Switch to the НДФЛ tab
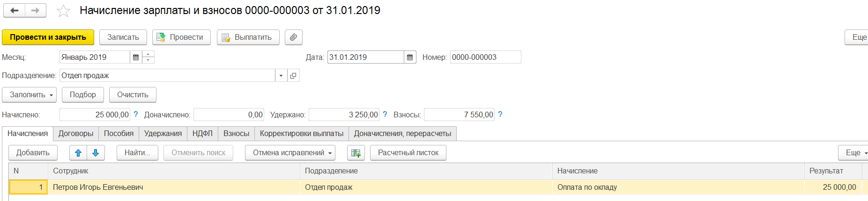The height and width of the screenshot is (201, 868). tap(202, 134)
